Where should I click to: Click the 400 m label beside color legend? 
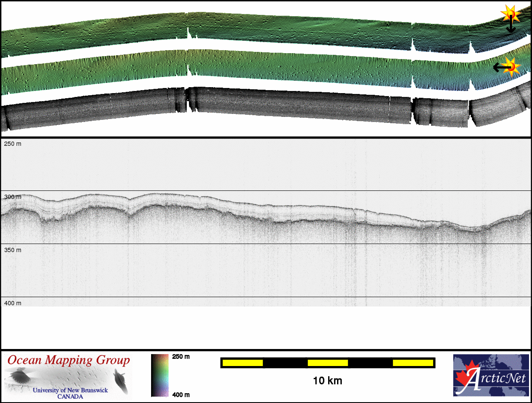[181, 395]
